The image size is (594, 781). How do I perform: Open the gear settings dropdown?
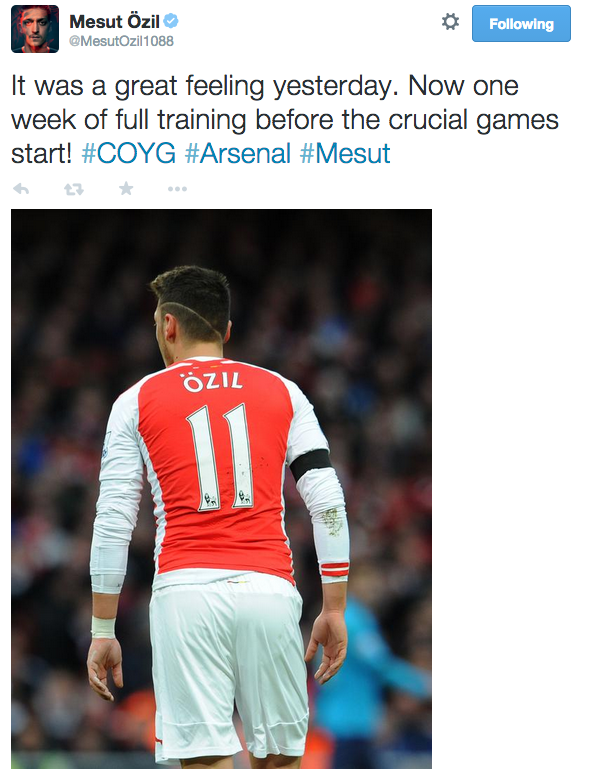[450, 22]
